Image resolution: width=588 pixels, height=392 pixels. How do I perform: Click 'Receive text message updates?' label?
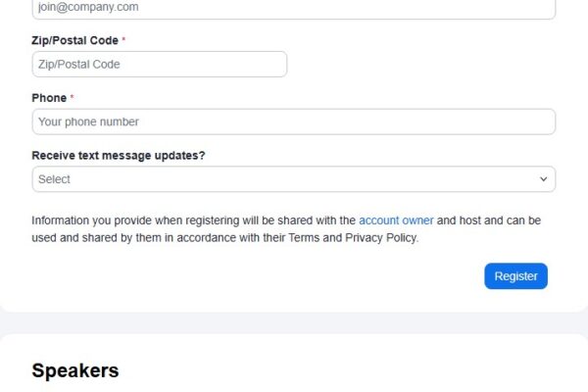(119, 155)
